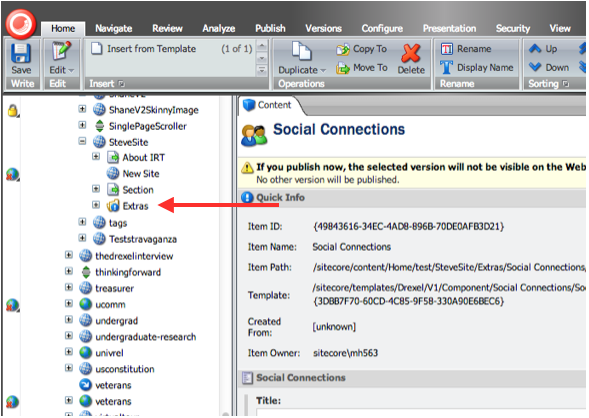Screen dimensions: 589x418
Task: Click the Title input field
Action: point(421,412)
